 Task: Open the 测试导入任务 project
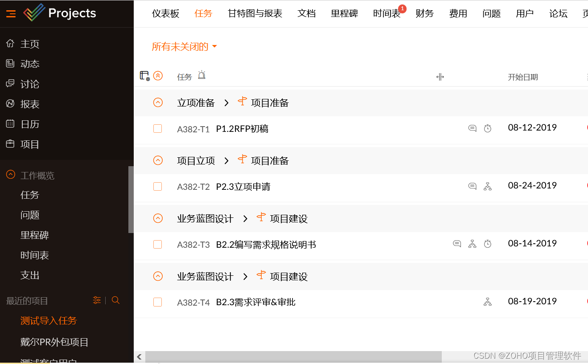[x=49, y=320]
